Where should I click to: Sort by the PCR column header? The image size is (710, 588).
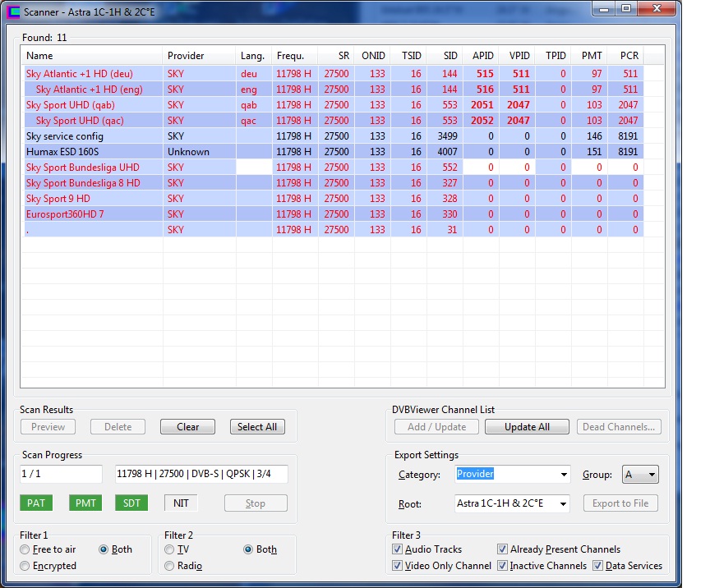click(x=625, y=56)
